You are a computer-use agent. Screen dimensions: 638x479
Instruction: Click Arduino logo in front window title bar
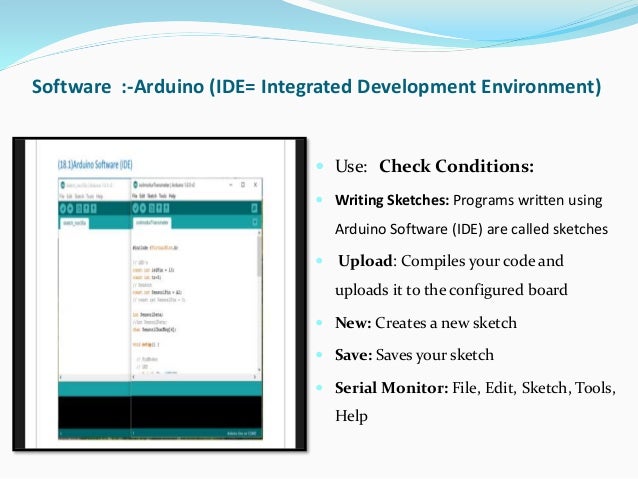coord(135,185)
